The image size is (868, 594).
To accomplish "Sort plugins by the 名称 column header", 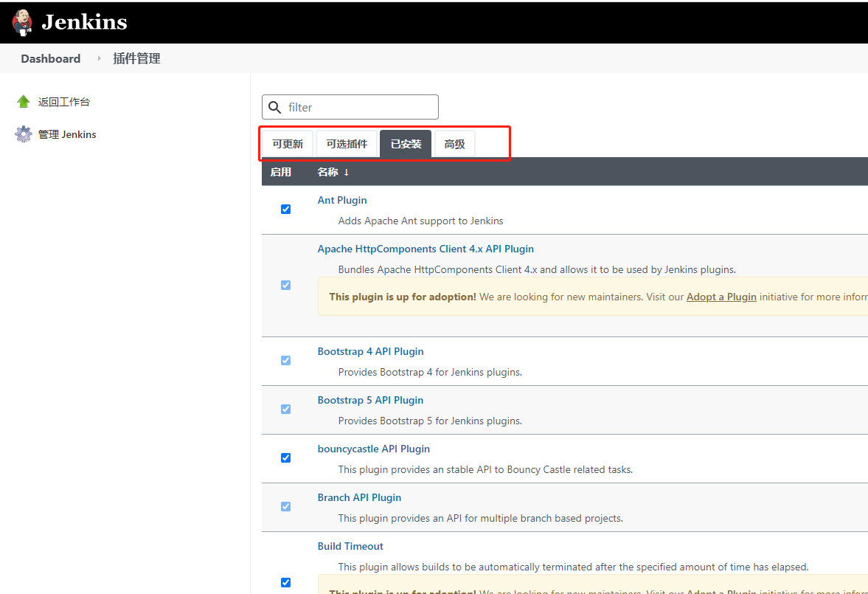I will click(x=333, y=173).
